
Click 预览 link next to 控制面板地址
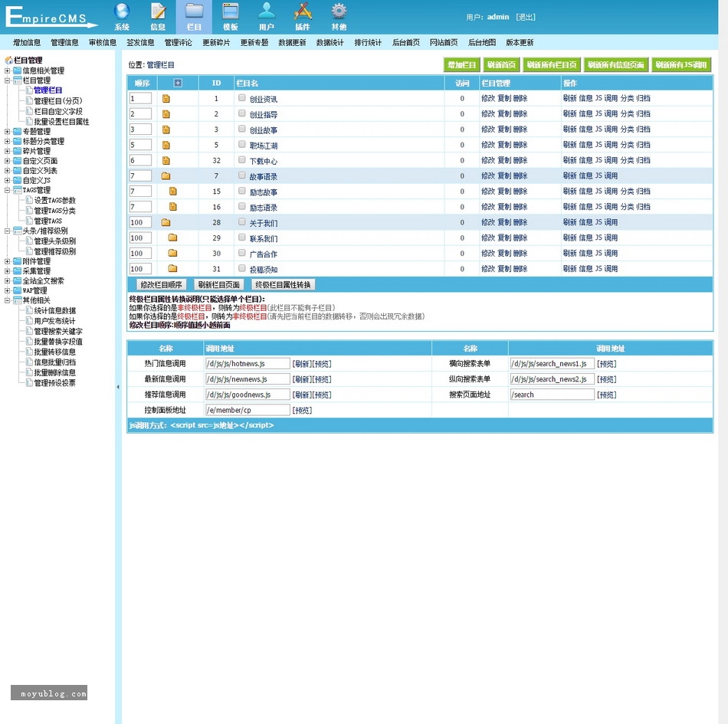[x=302, y=411]
